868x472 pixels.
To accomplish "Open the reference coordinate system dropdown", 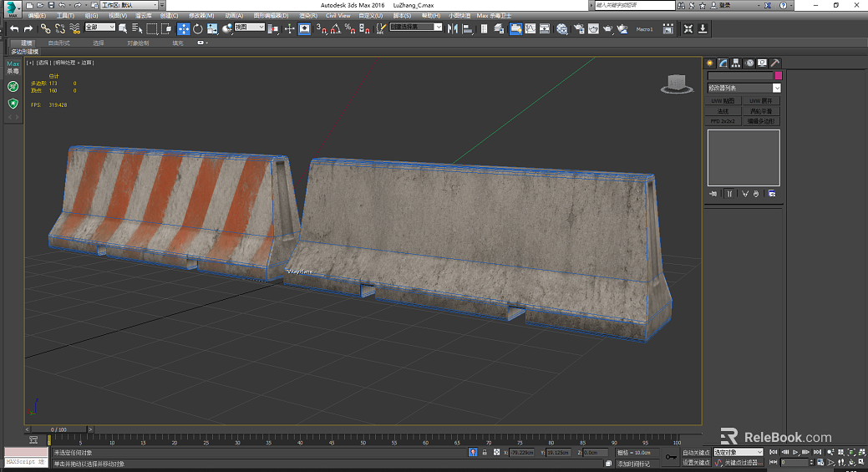I will pyautogui.click(x=249, y=27).
